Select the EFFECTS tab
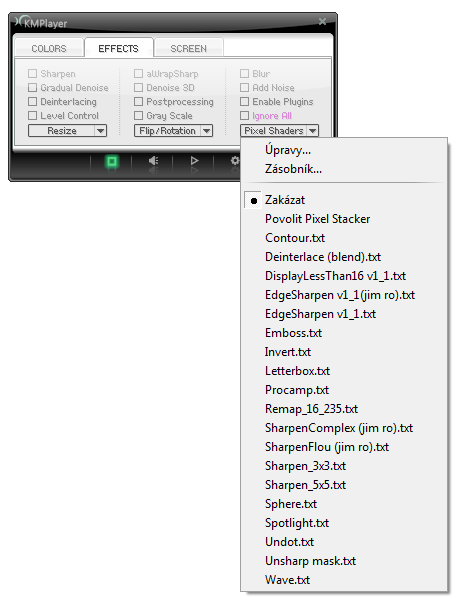 pyautogui.click(x=119, y=48)
